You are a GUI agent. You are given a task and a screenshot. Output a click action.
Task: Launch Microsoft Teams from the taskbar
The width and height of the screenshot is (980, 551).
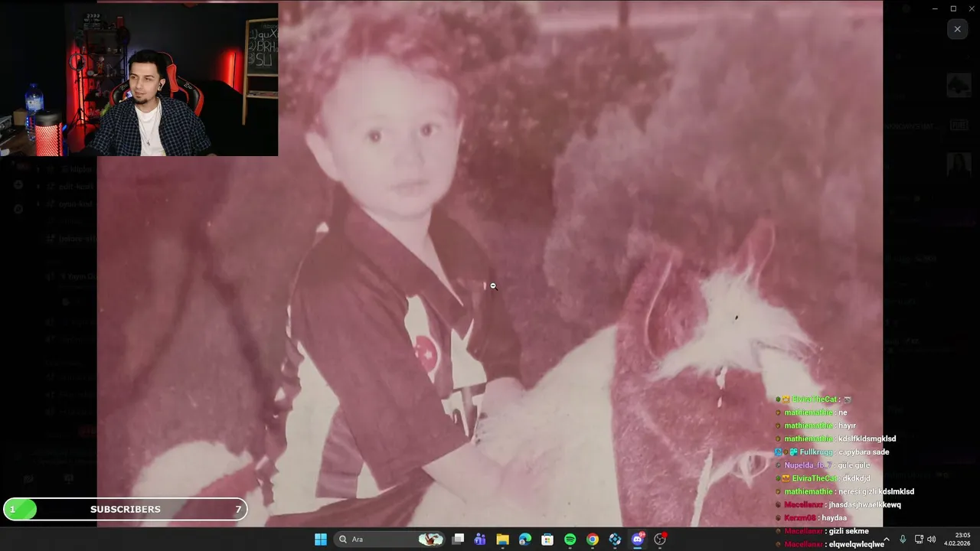[x=480, y=540]
